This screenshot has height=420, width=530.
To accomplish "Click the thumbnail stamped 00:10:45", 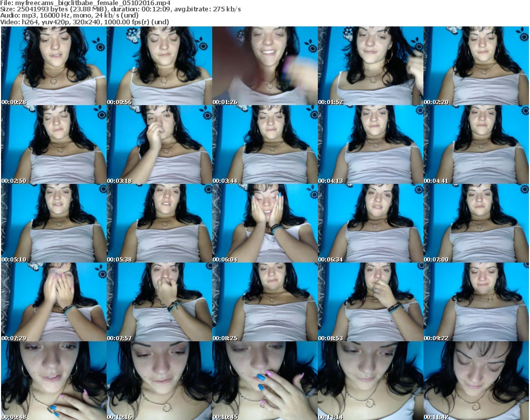I will 265,381.
